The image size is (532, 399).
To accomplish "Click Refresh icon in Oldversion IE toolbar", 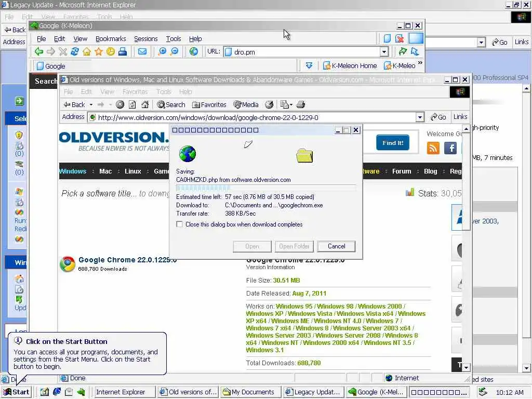I will coord(132,104).
